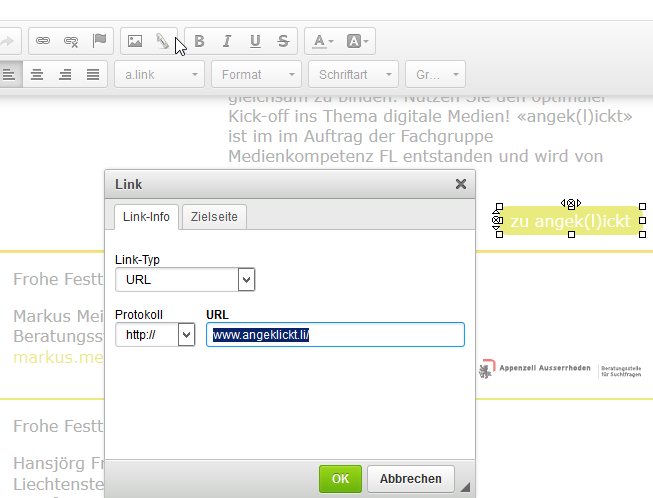Switch to the Zielseite tab
The width and height of the screenshot is (653, 498).
(x=214, y=217)
